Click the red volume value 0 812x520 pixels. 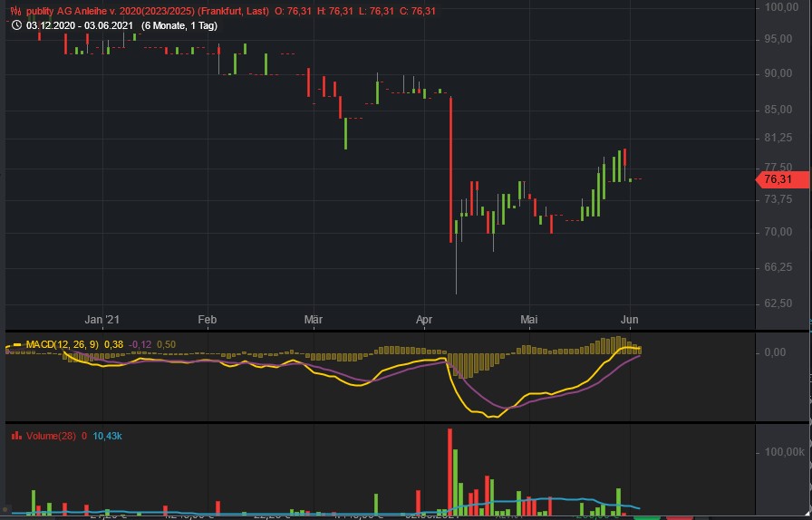click(x=84, y=436)
